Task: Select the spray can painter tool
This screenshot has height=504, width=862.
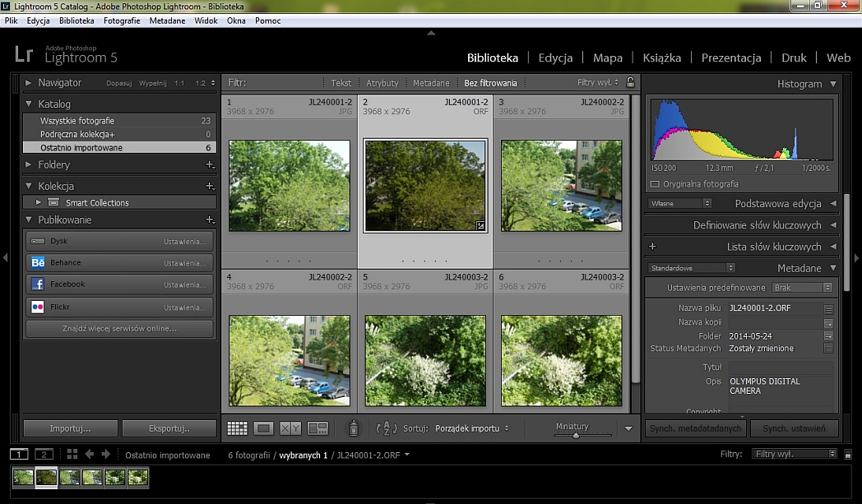Action: [x=354, y=428]
